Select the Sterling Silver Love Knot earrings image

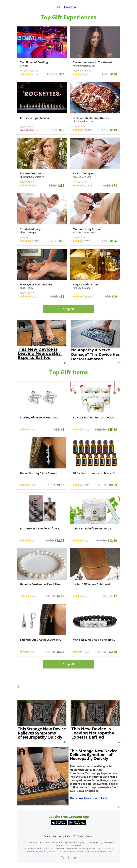[x=42, y=397]
